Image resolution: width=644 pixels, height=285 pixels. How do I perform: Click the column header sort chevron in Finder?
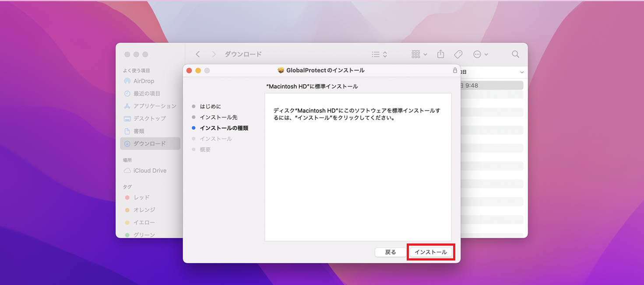522,72
